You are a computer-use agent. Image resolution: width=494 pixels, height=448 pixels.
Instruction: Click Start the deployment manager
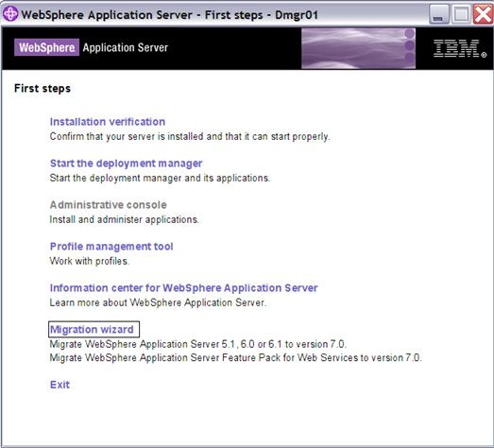[126, 164]
